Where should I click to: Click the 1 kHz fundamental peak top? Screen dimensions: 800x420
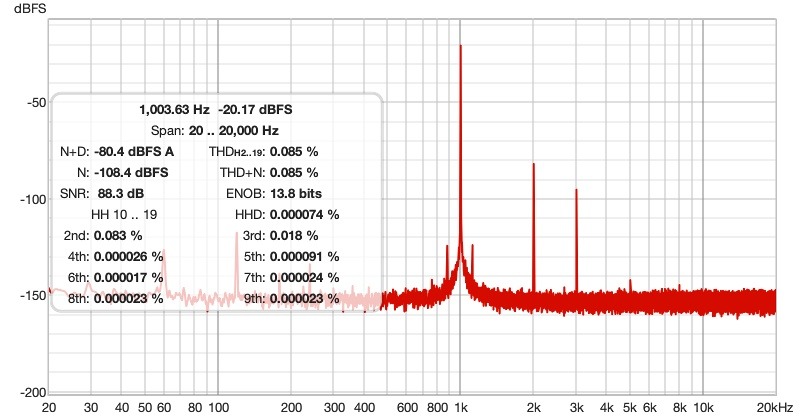(461, 46)
